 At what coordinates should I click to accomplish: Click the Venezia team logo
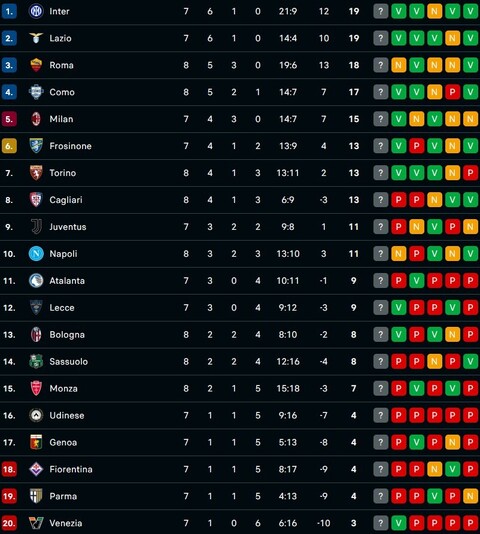point(36,523)
